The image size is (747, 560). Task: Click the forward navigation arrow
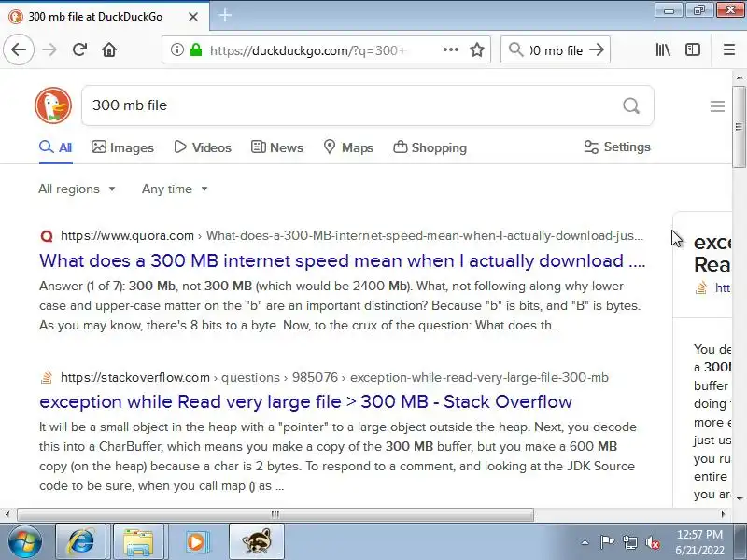click(49, 49)
